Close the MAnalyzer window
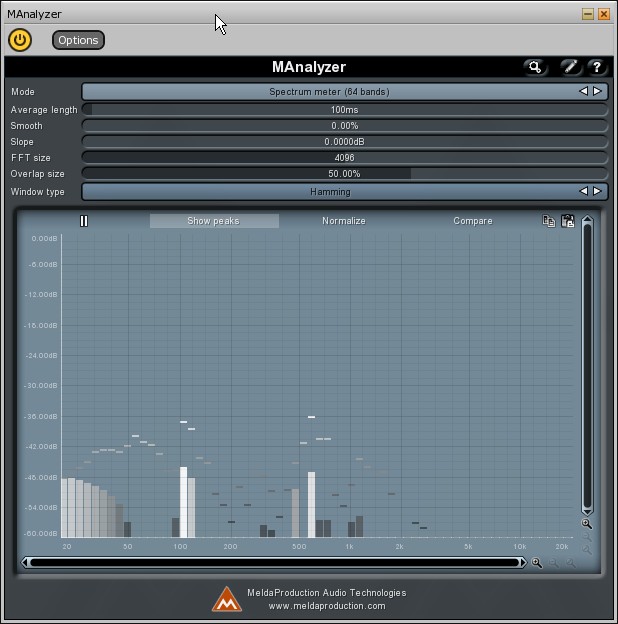 pos(604,14)
